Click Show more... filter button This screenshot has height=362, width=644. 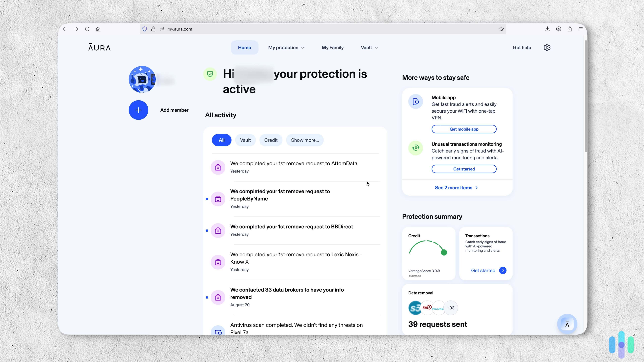pyautogui.click(x=305, y=140)
